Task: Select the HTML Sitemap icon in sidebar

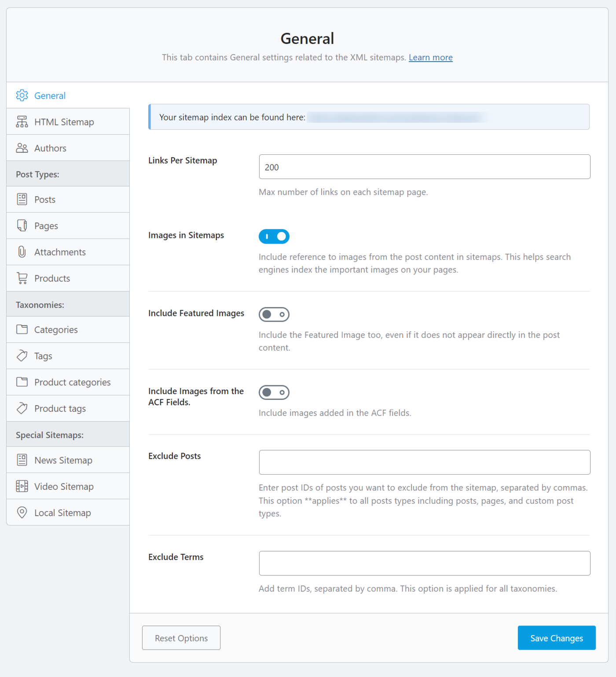Action: [x=22, y=121]
